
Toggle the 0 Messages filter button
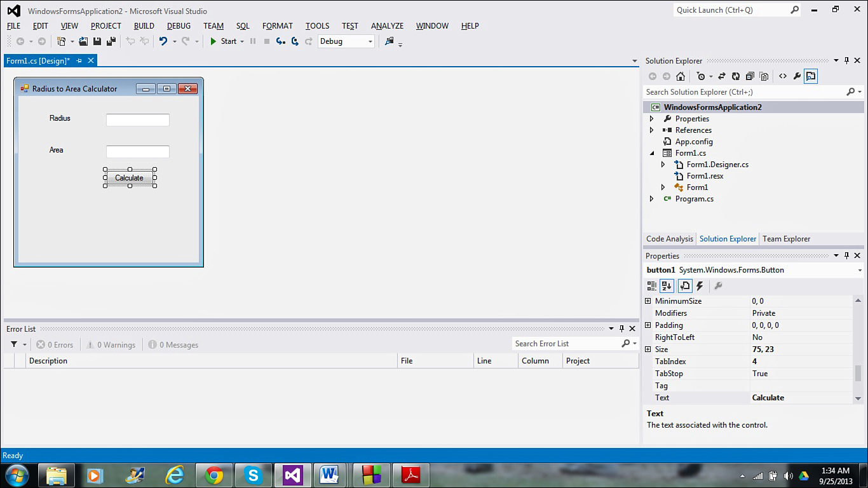tap(173, 344)
